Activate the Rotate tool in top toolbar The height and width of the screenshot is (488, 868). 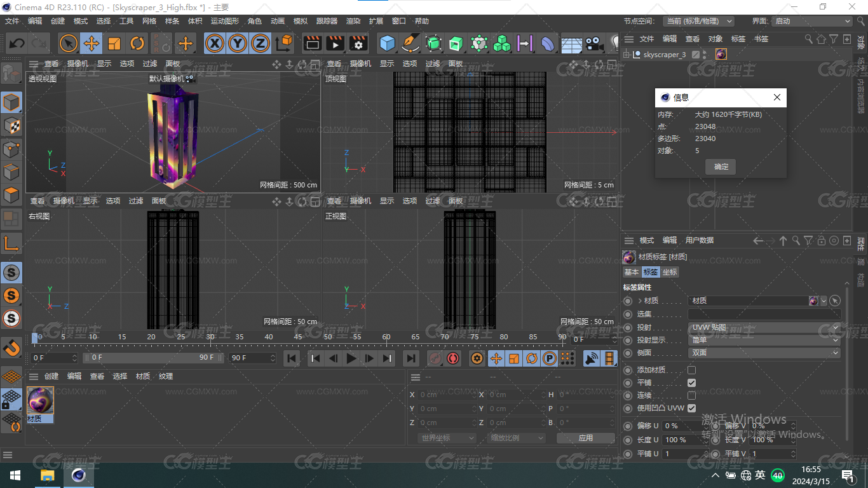[x=137, y=43]
